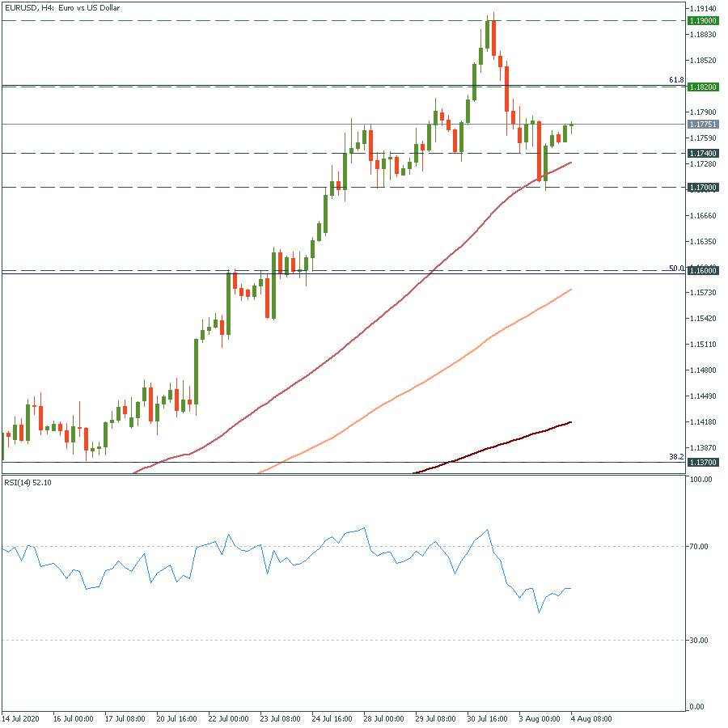
Task: Click the 4 Aug 08:00 date label
Action: pos(590,718)
